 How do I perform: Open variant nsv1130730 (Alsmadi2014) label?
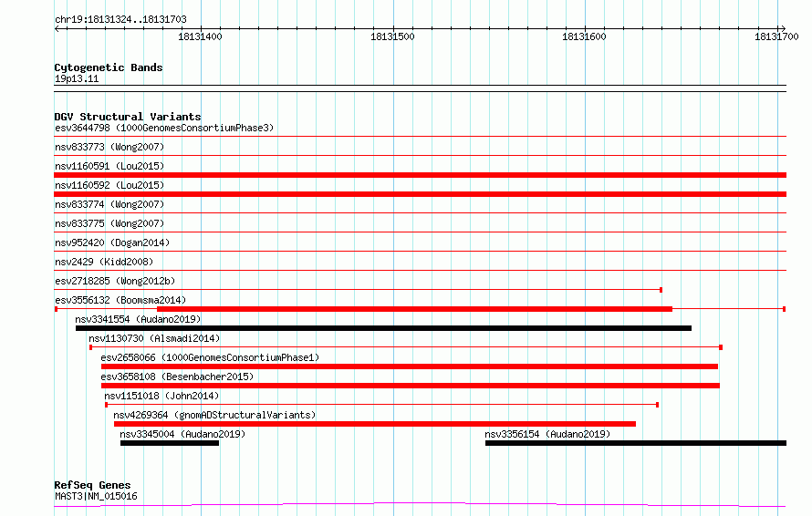tap(154, 338)
